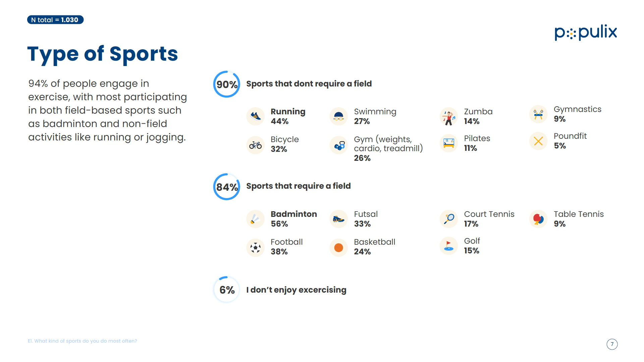Click the Populix logo
644x362 pixels.
pyautogui.click(x=586, y=33)
